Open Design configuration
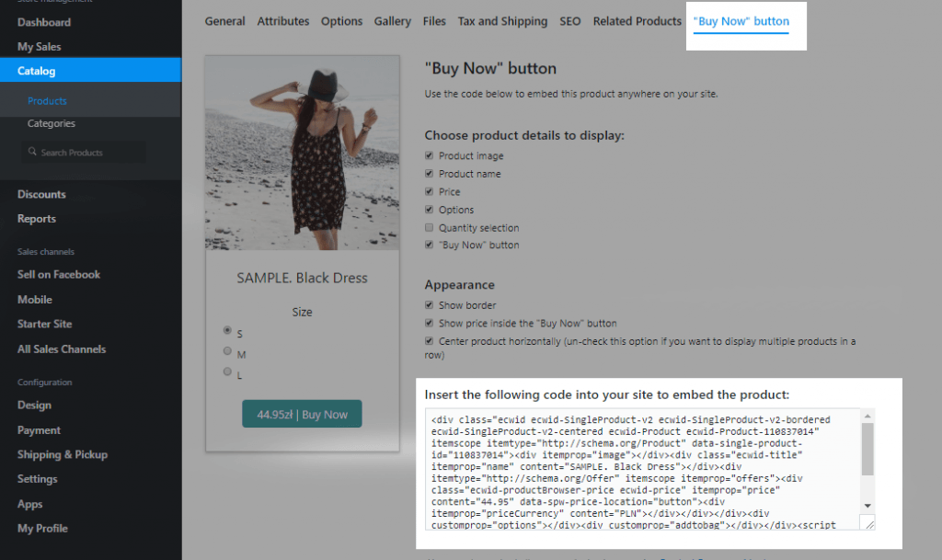The image size is (942, 560). tap(34, 406)
